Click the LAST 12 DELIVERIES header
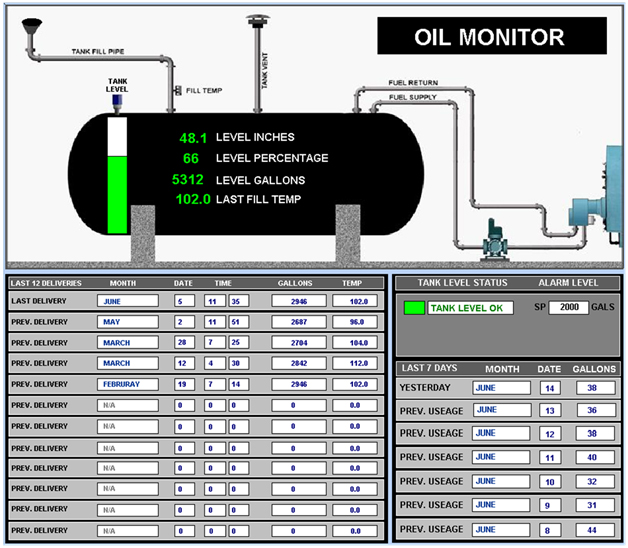The height and width of the screenshot is (548, 628). (x=46, y=283)
